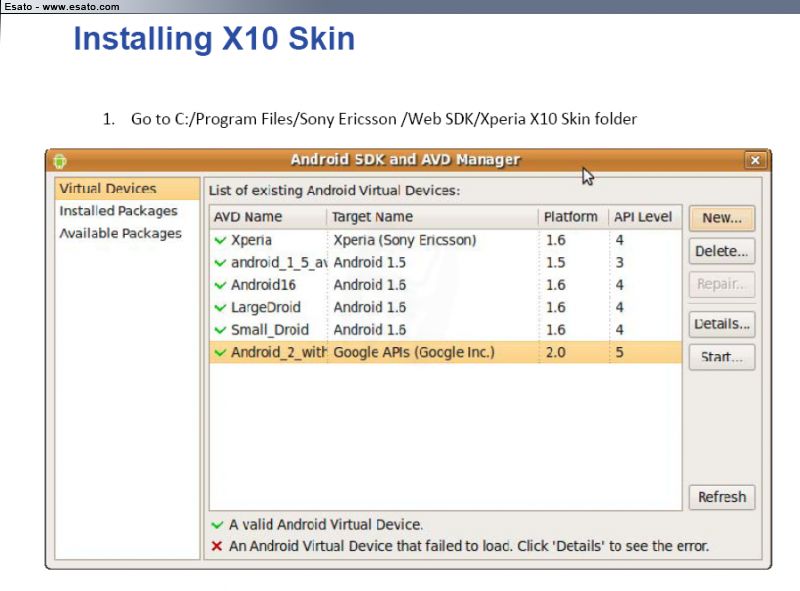The image size is (800, 591).
Task: Click platform value '2.0'
Action: (x=556, y=353)
